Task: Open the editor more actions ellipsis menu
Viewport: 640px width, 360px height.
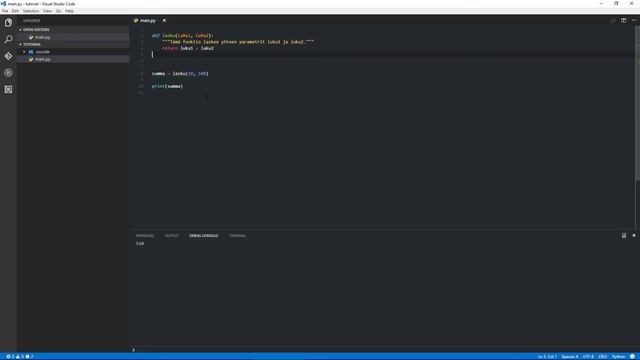Action: coord(634,20)
